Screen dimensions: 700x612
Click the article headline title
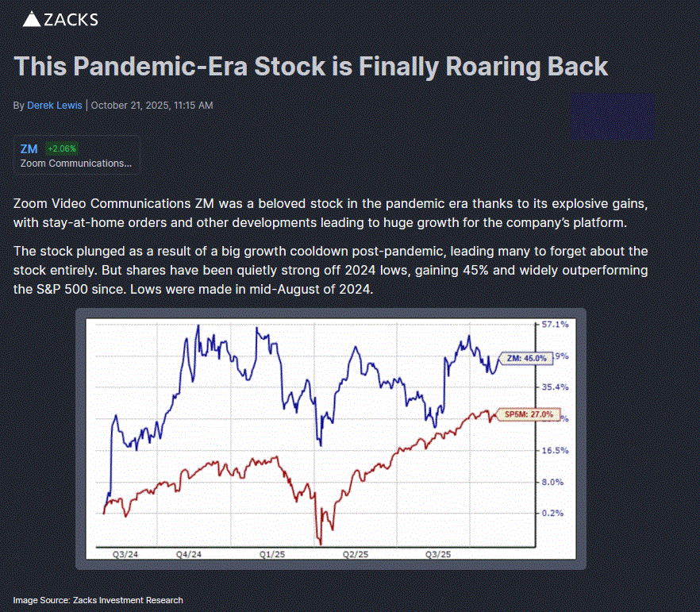[x=311, y=66]
